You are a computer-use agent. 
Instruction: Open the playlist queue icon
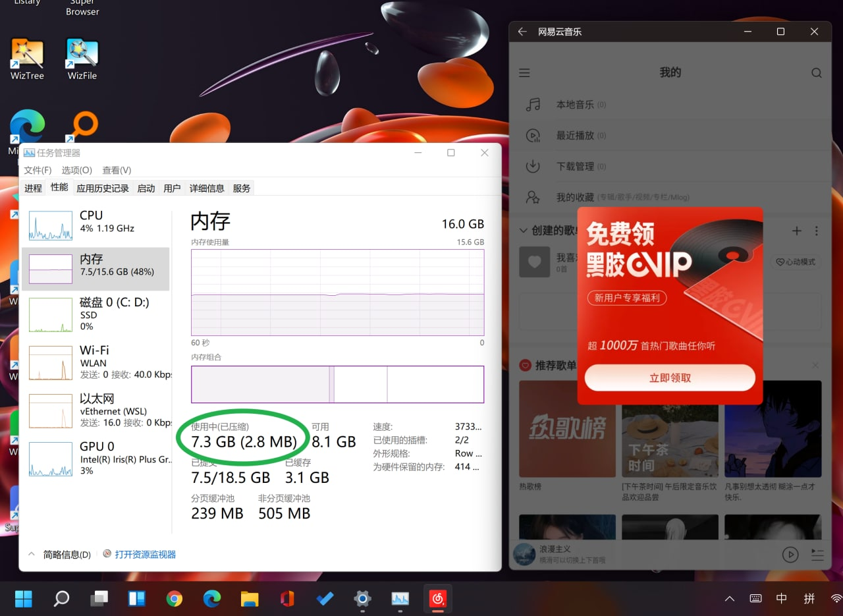tap(817, 554)
